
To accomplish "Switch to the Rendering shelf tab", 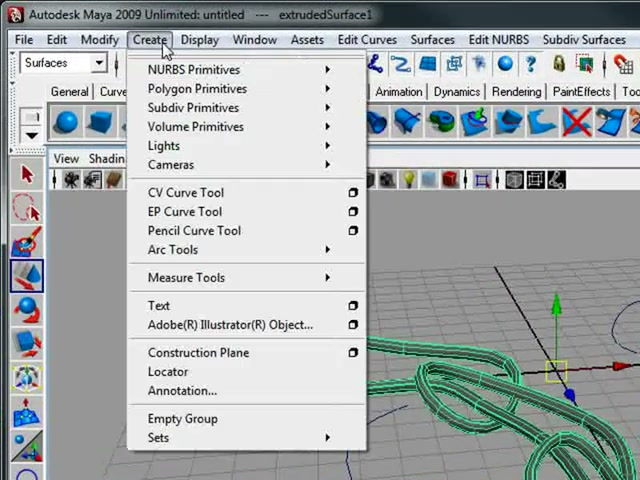I will point(516,92).
